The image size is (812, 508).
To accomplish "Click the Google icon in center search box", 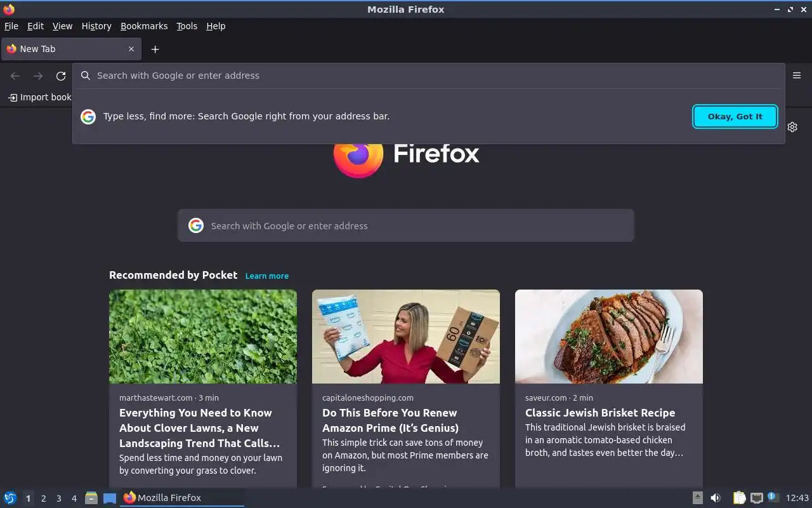I will click(196, 225).
